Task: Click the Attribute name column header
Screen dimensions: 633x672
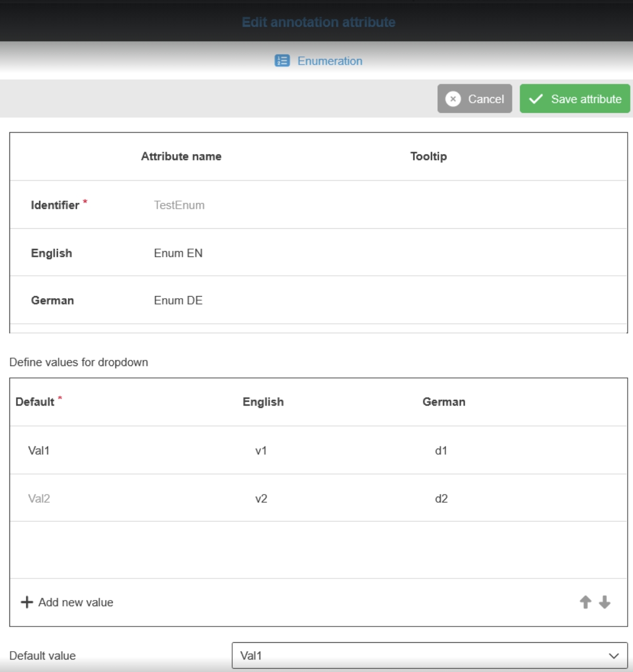Action: click(181, 157)
